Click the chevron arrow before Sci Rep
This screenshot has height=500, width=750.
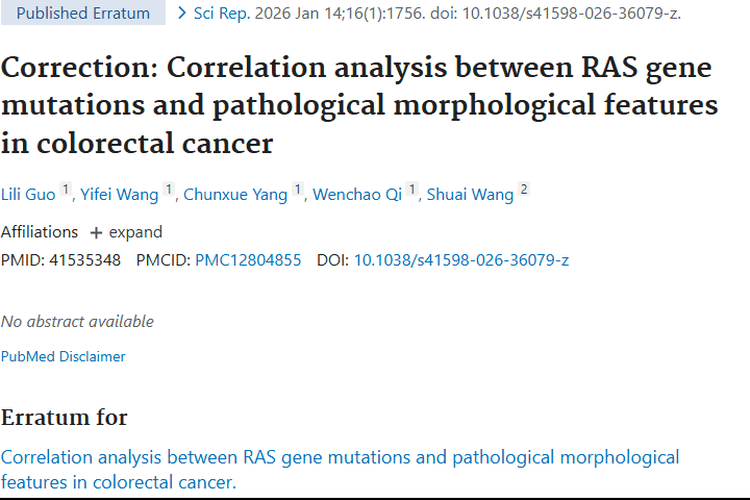point(181,13)
